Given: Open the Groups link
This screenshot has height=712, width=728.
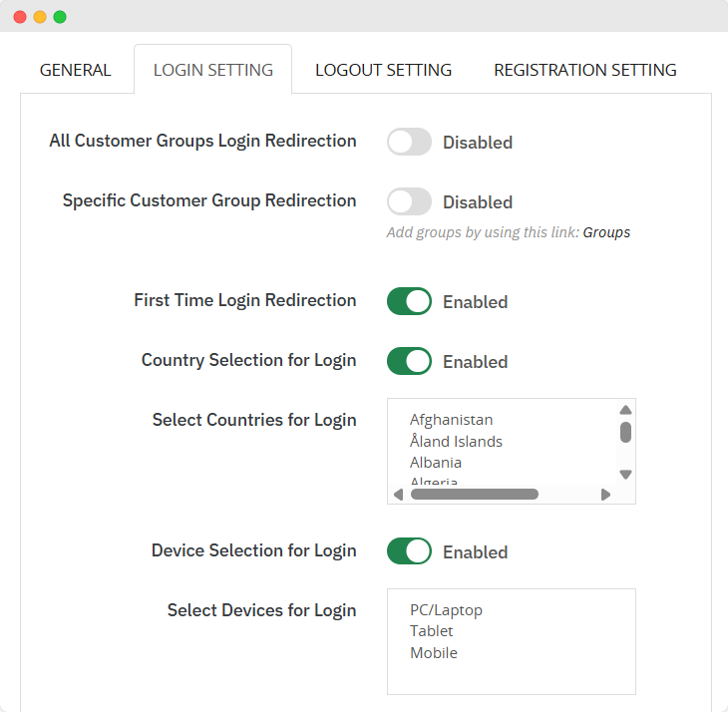Looking at the screenshot, I should [x=606, y=232].
